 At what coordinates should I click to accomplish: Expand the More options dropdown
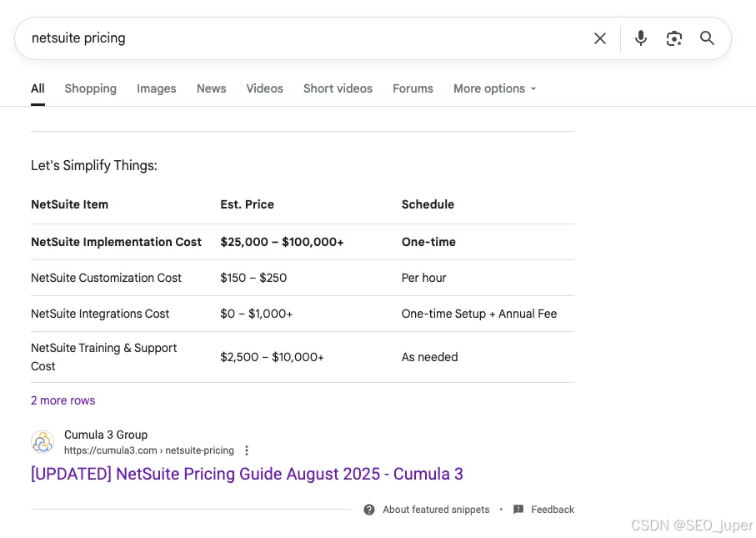[494, 88]
